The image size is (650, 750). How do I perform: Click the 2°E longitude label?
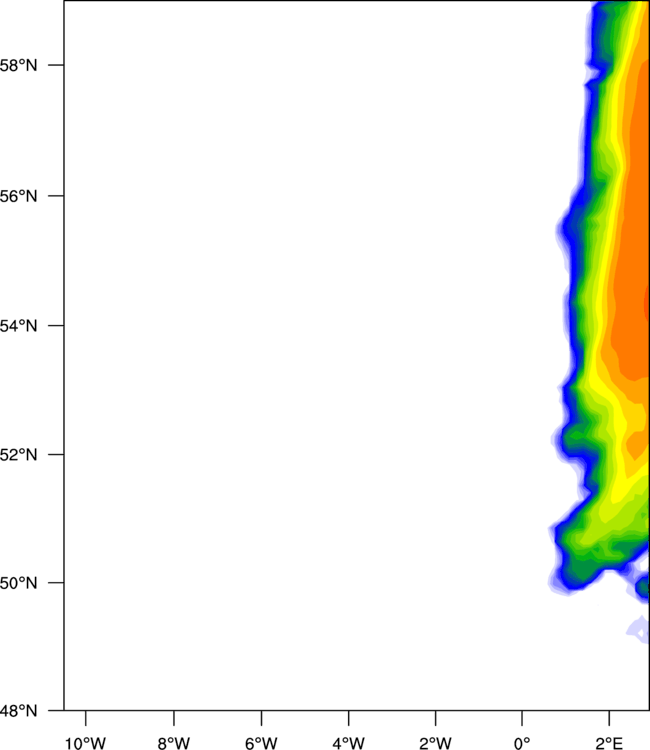[x=609, y=743]
